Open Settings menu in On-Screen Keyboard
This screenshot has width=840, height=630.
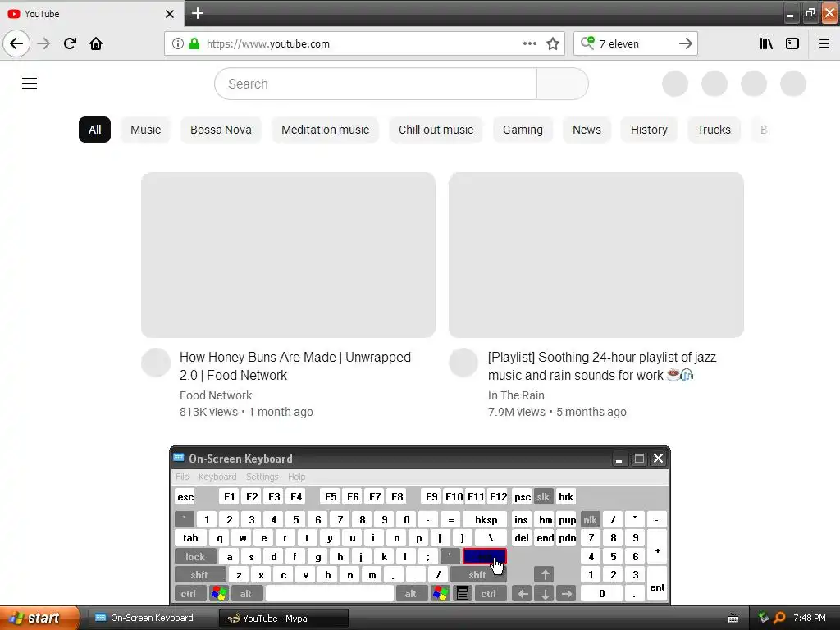[262, 477]
